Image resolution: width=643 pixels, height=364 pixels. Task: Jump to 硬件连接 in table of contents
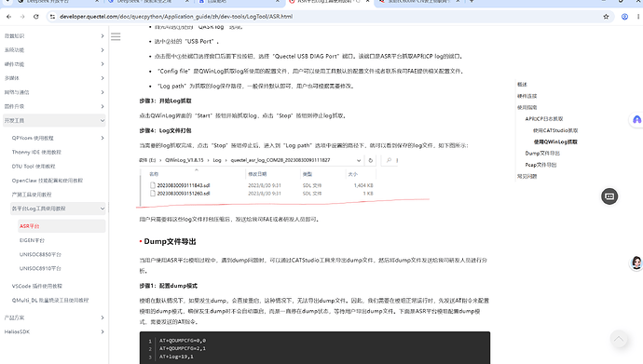tap(527, 96)
